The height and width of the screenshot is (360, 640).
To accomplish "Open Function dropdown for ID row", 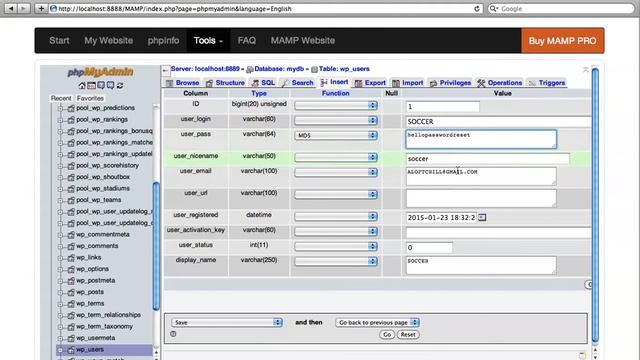I will (x=336, y=105).
